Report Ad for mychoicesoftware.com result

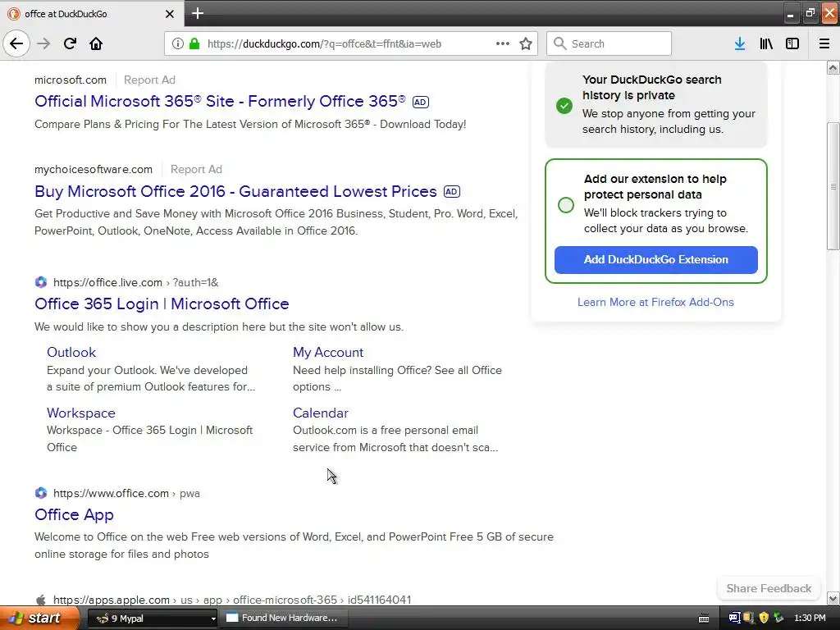click(x=196, y=169)
